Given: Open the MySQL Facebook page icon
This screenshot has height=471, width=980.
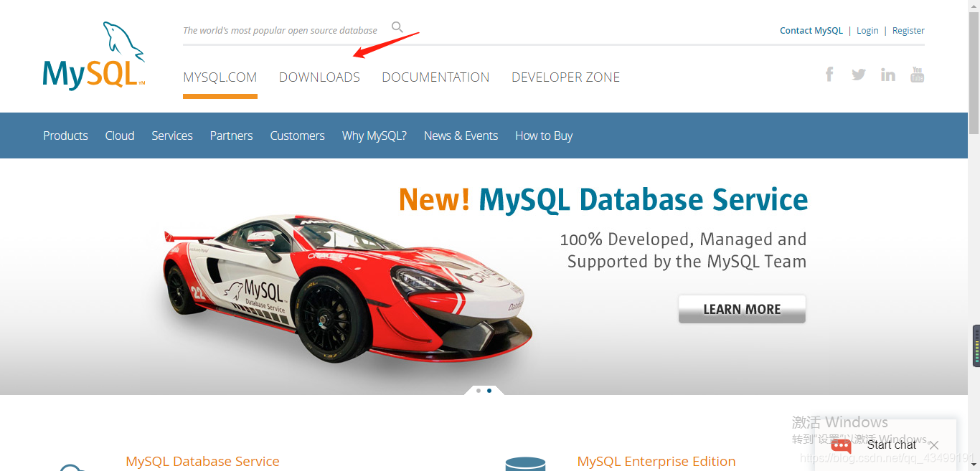Looking at the screenshot, I should [829, 74].
